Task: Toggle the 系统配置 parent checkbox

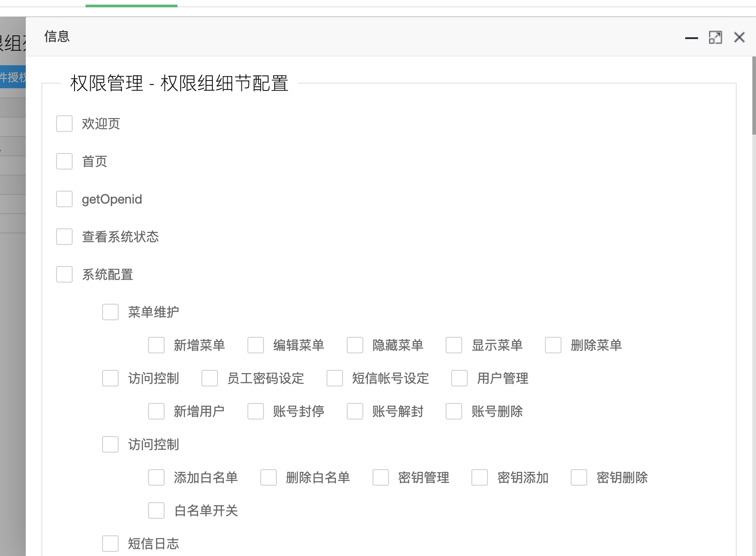Action: coord(64,274)
